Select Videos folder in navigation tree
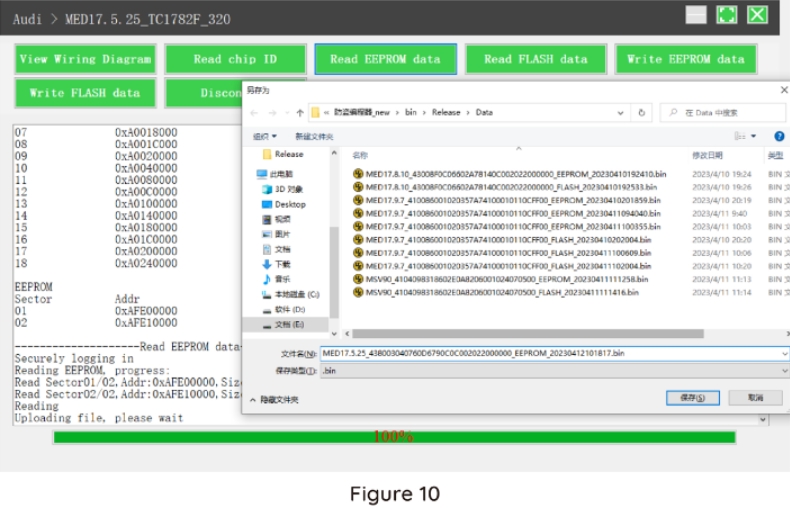Image resolution: width=790 pixels, height=510 pixels. [x=276, y=219]
